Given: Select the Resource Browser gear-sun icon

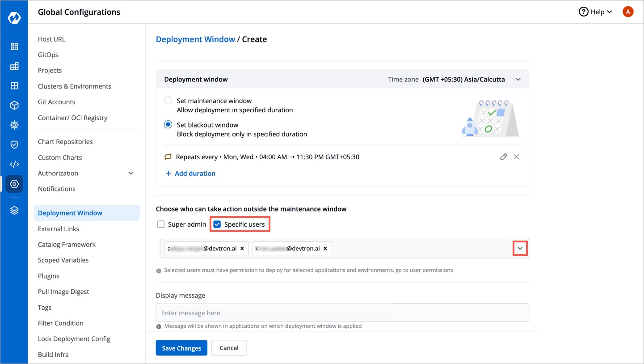Looking at the screenshot, I should pyautogui.click(x=14, y=125).
